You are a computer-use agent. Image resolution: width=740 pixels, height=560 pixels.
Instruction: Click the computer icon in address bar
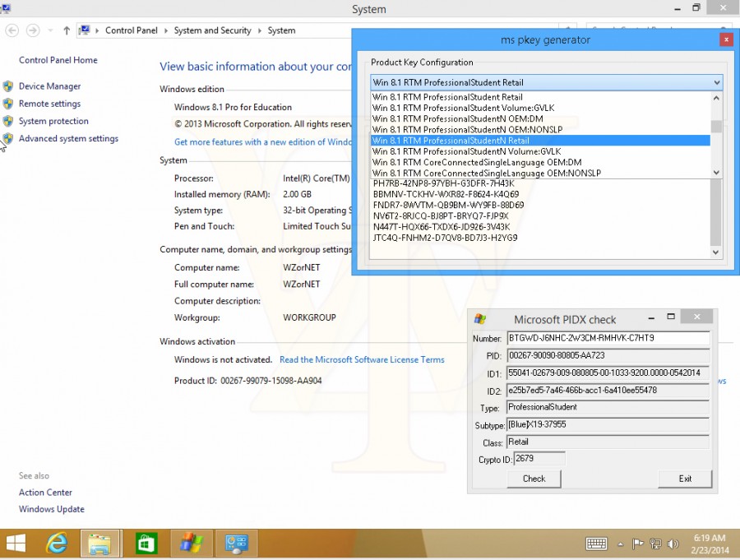pyautogui.click(x=85, y=30)
